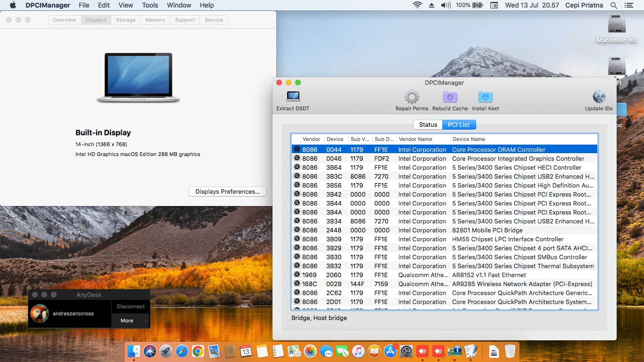Go to the Support tab

point(185,20)
